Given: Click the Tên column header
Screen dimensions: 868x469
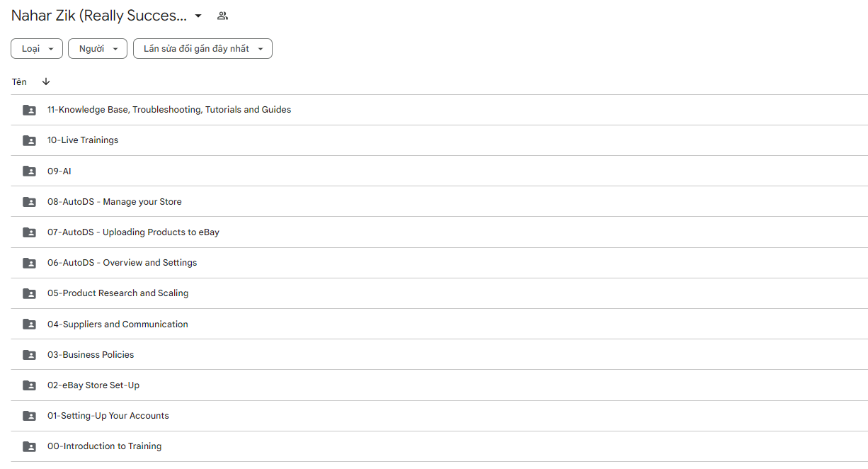Looking at the screenshot, I should (19, 82).
